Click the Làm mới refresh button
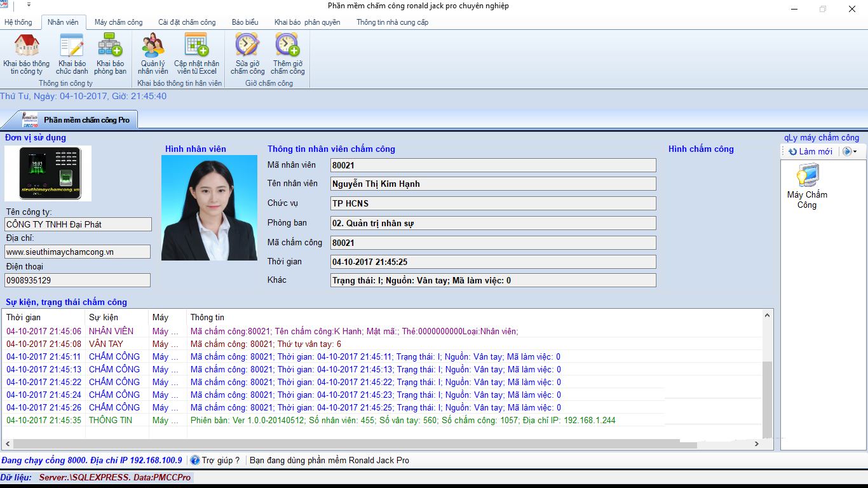This screenshot has height=488, width=868. click(x=810, y=152)
